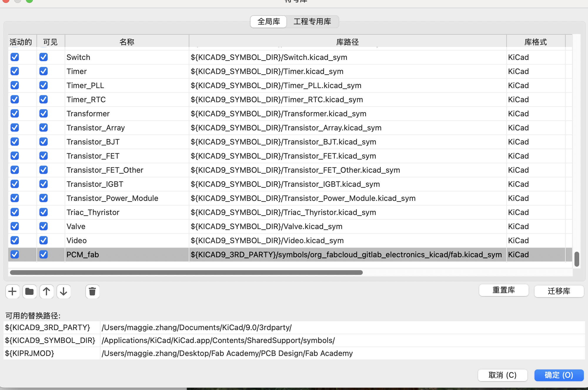Click the plus icon to add library
The image size is (588, 390).
click(12, 292)
